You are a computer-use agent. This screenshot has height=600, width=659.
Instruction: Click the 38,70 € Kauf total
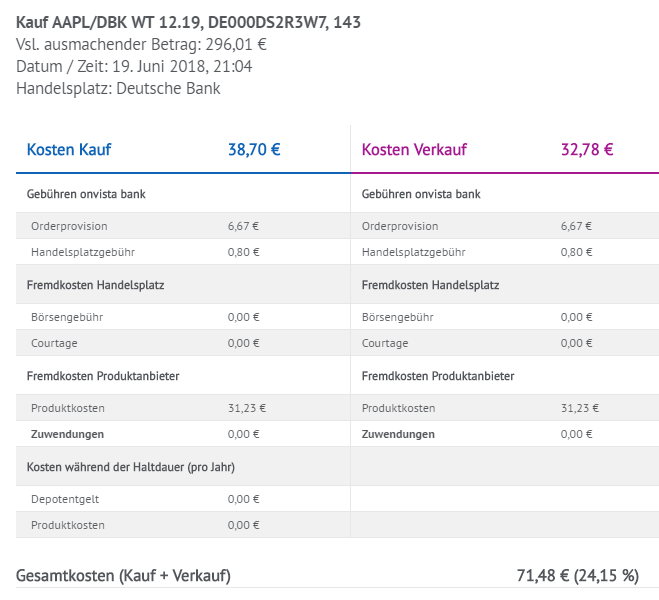[254, 150]
